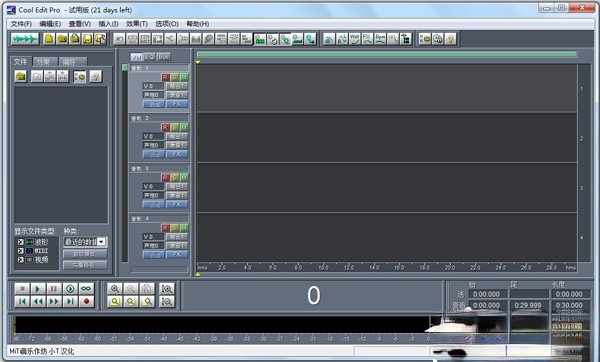600x362 pixels.
Task: Click the FX button on track 3
Action: [x=177, y=204]
